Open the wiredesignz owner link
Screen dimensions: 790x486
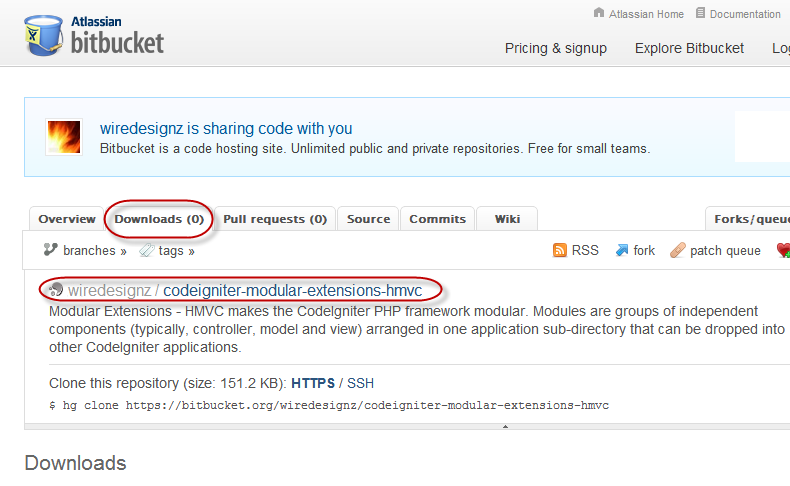[109, 291]
